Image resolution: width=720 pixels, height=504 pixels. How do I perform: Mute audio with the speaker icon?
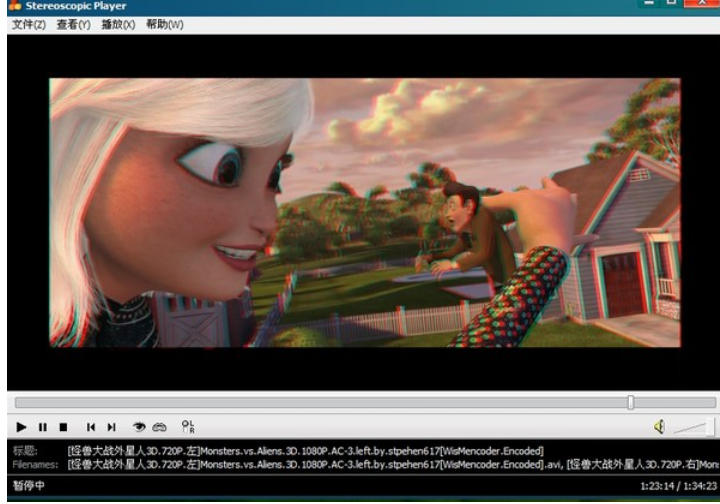(659, 427)
